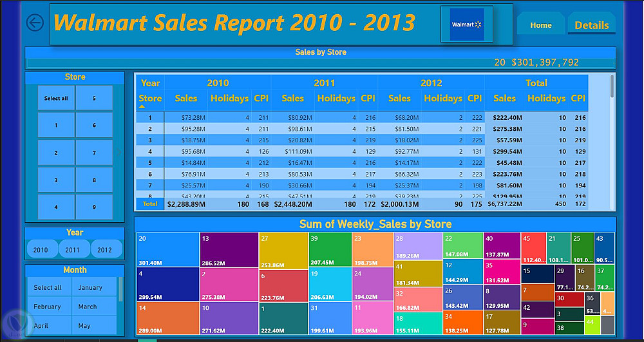Click store 14 orange treemap tile
The image size is (644, 342).
[x=168, y=319]
